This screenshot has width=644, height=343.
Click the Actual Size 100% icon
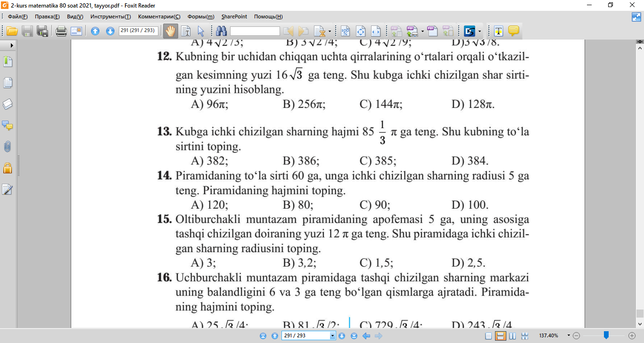pos(346,32)
